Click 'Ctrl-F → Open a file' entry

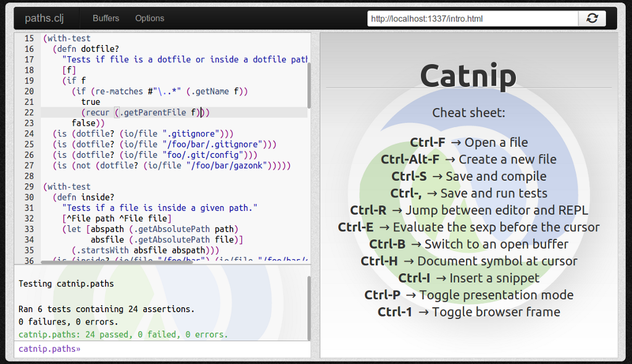point(469,143)
